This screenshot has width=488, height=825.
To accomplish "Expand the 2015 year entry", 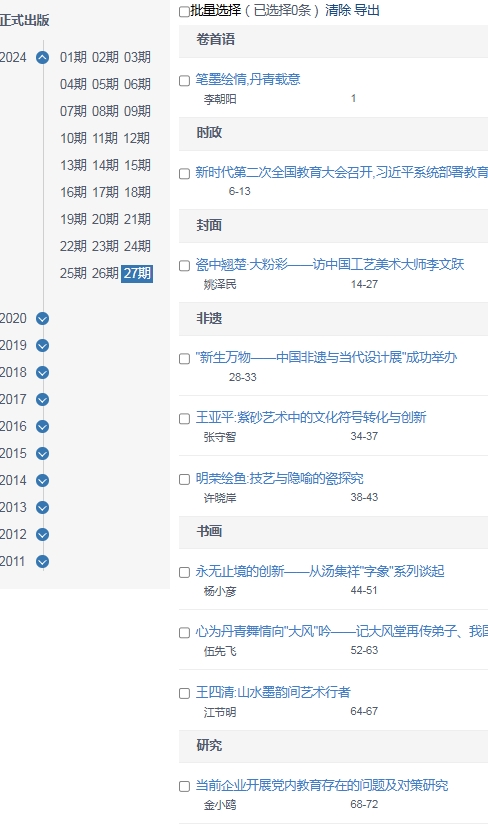I will [x=43, y=454].
